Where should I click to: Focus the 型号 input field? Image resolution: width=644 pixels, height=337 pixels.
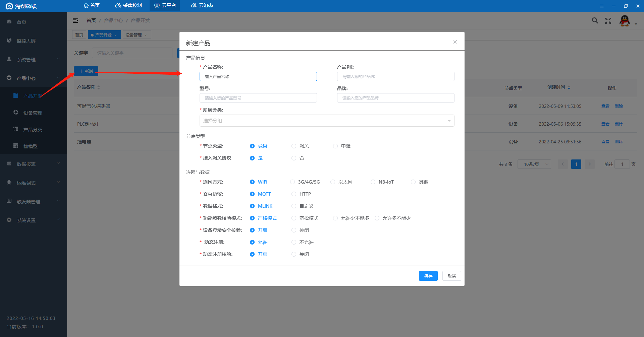(x=258, y=98)
